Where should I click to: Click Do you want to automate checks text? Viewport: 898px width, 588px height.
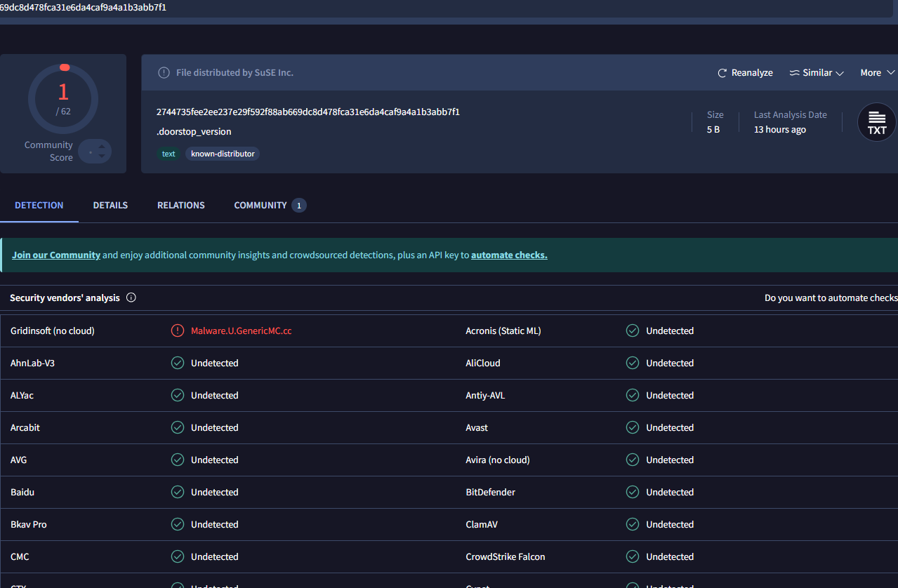pos(831,298)
